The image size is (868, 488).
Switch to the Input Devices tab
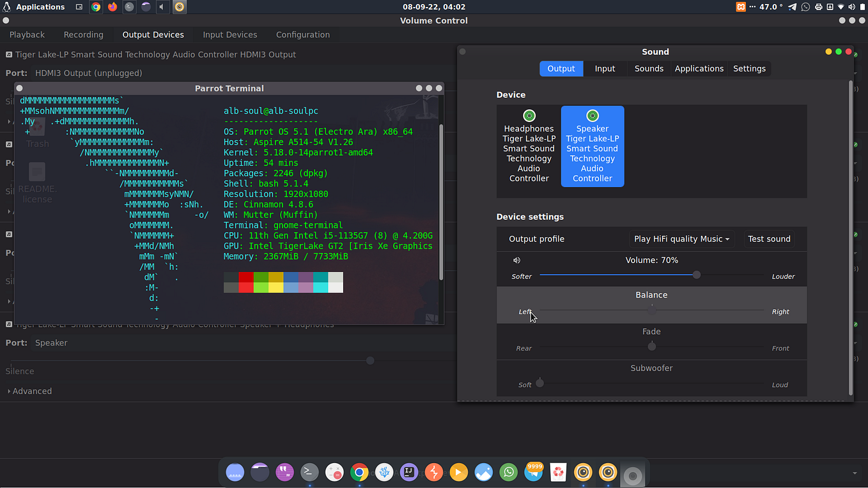tap(229, 34)
